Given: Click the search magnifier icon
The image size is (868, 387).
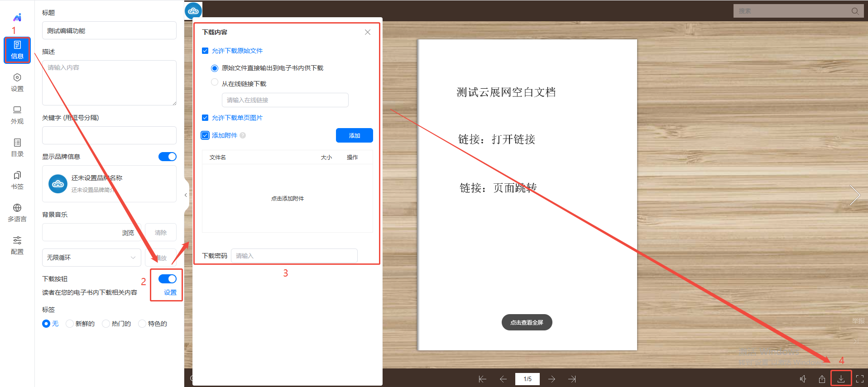Looking at the screenshot, I should coord(855,11).
